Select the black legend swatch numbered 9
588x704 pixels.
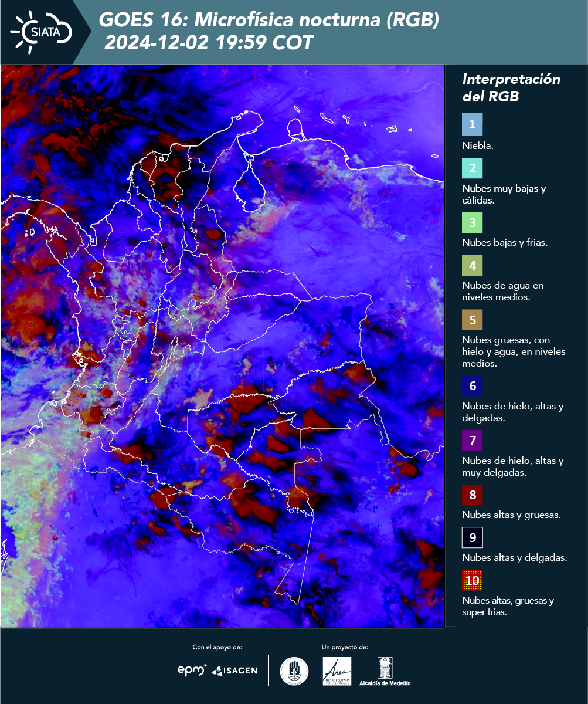click(472, 537)
